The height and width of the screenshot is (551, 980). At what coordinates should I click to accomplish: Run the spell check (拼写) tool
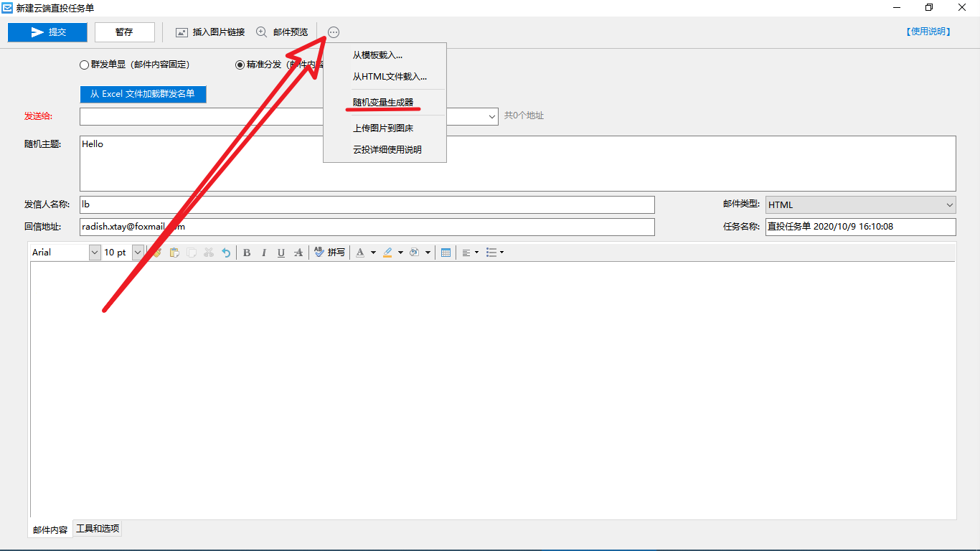tap(329, 253)
